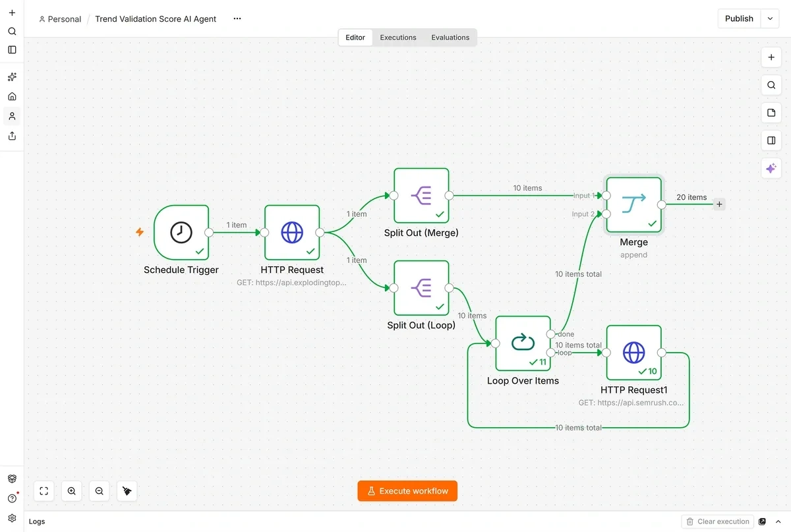The height and width of the screenshot is (532, 791).
Task: Click the share/upload icon in left sidebar
Action: click(x=12, y=136)
